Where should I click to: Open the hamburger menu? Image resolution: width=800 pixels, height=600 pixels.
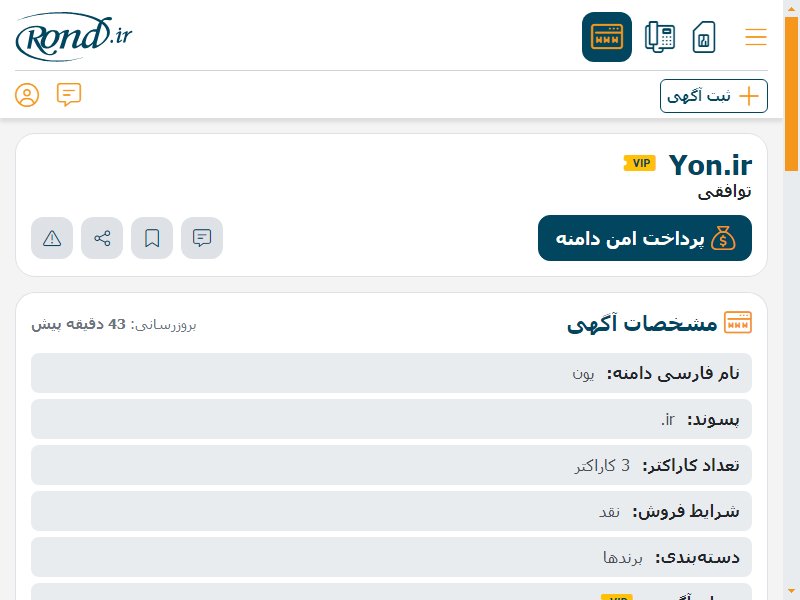pos(756,37)
